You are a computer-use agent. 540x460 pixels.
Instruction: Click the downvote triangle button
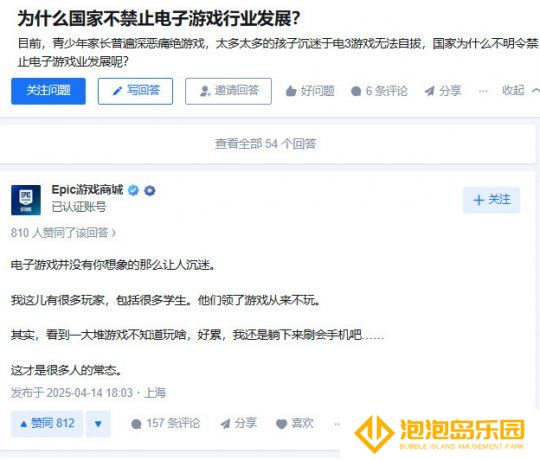click(x=98, y=424)
